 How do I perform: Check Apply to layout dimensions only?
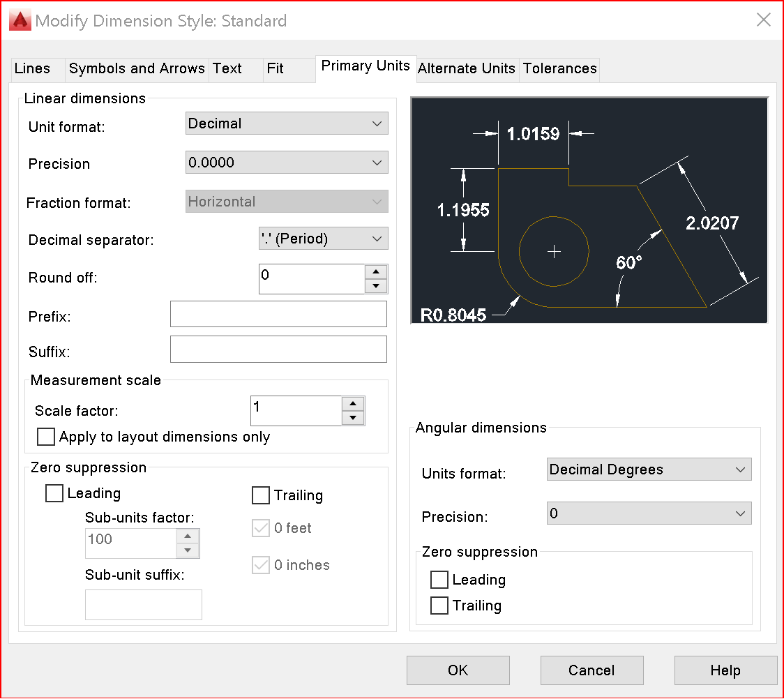(x=46, y=437)
